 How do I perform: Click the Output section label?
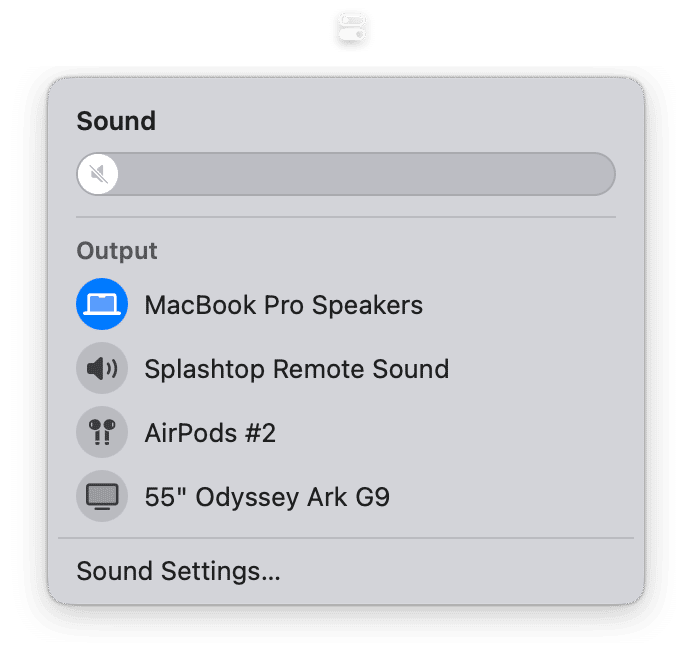pyautogui.click(x=117, y=251)
